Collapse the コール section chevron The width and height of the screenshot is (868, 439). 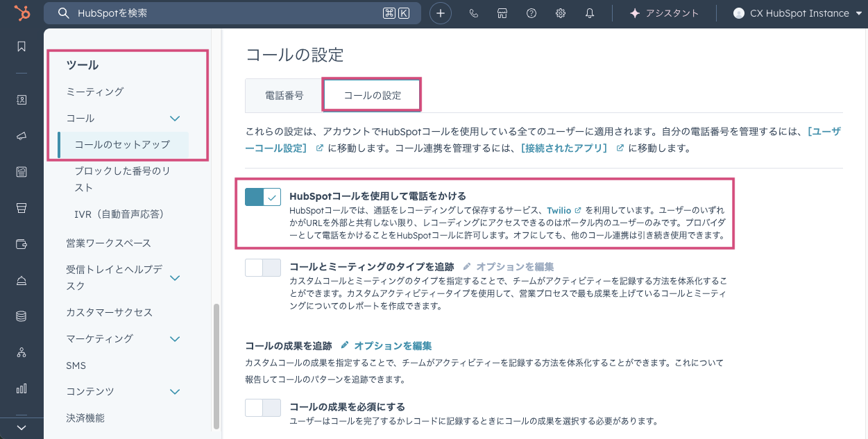point(176,119)
